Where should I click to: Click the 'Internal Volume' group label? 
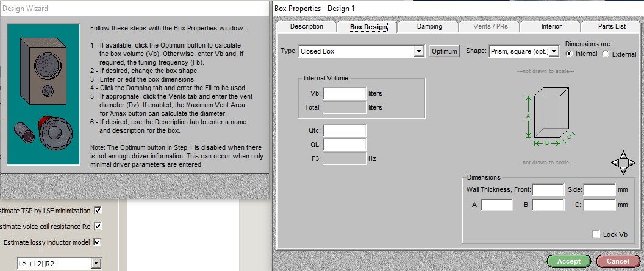point(326,78)
